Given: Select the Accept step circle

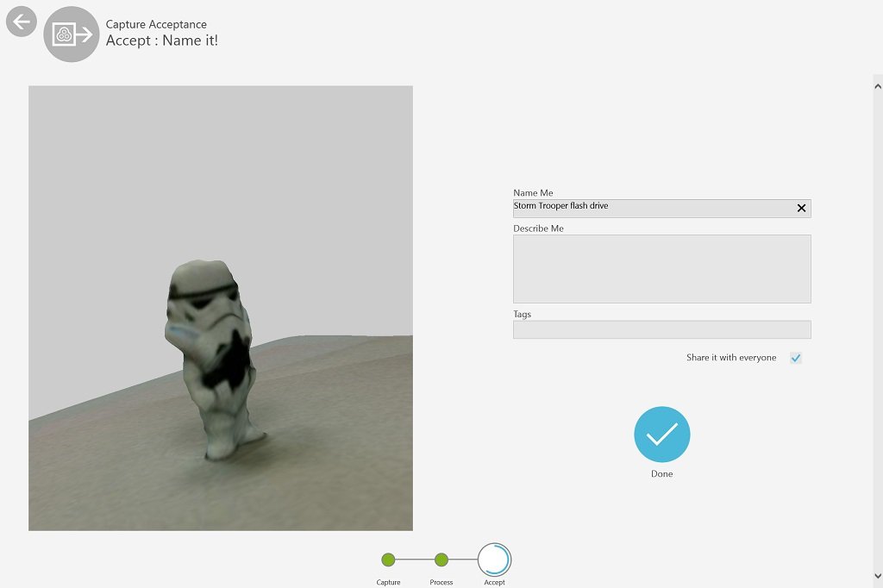Looking at the screenshot, I should [494, 560].
